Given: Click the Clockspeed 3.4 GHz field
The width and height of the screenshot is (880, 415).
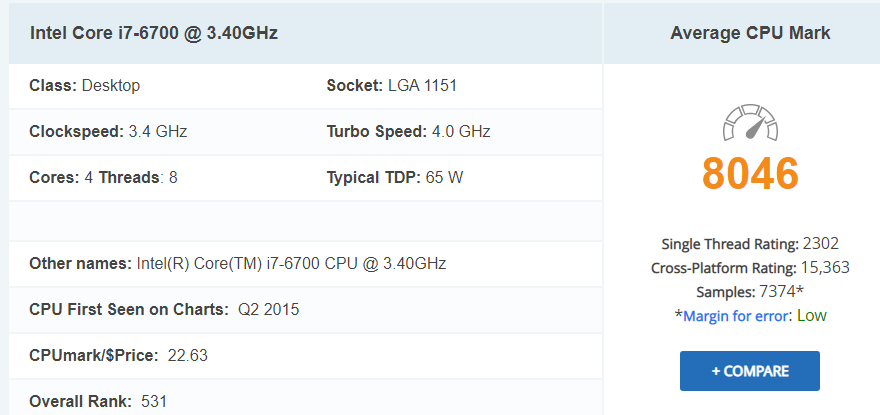Looking at the screenshot, I should click(x=108, y=131).
